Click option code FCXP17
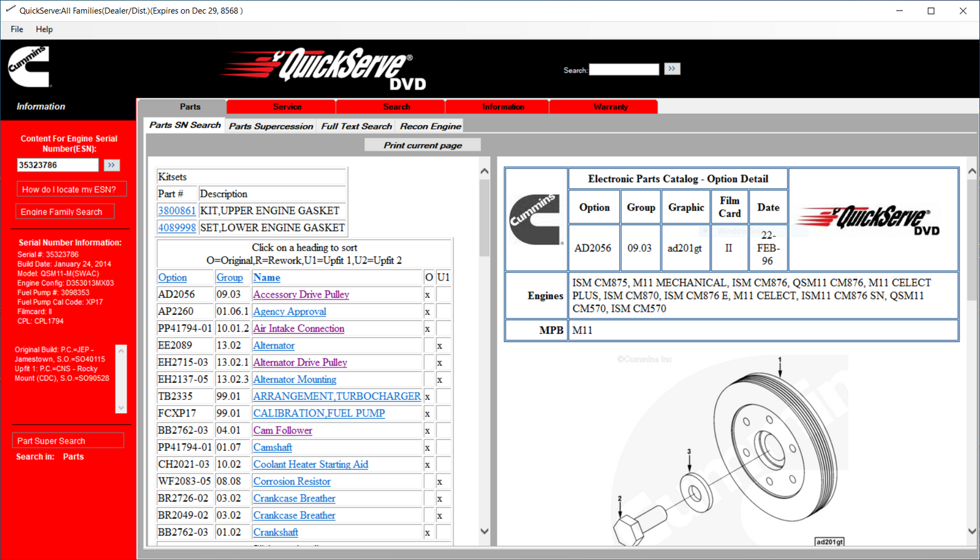 177,414
